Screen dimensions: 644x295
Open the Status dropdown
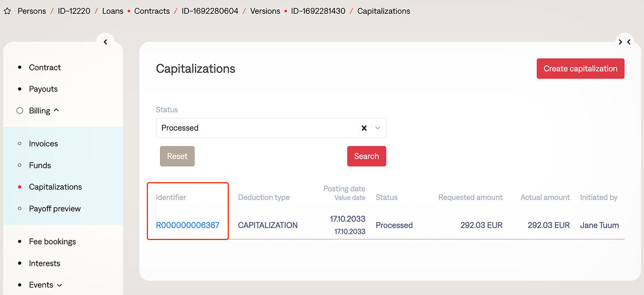(377, 128)
